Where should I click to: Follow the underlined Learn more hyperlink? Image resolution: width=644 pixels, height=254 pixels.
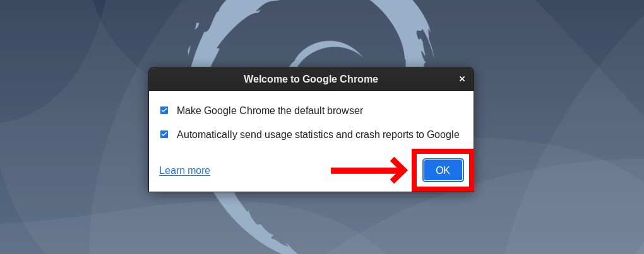pos(184,170)
